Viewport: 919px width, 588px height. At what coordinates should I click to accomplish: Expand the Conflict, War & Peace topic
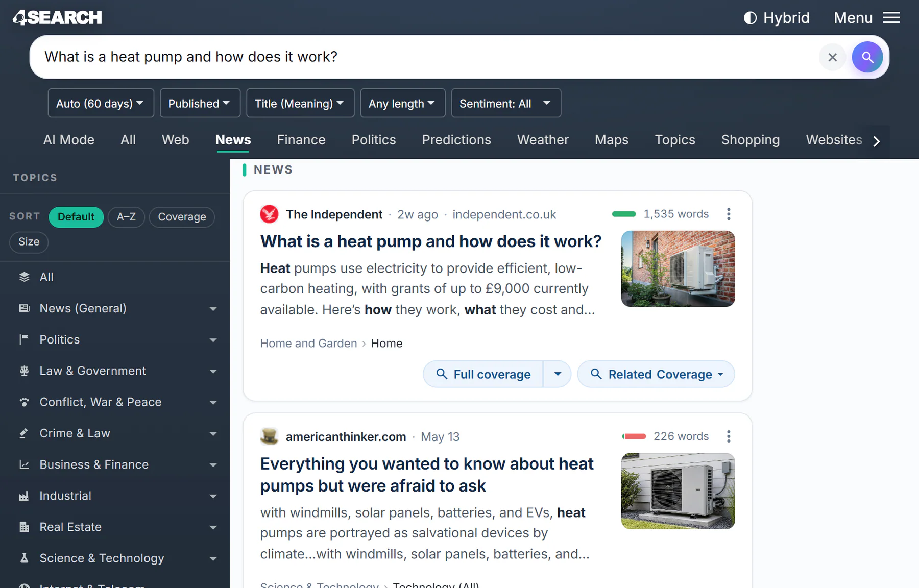(x=213, y=402)
